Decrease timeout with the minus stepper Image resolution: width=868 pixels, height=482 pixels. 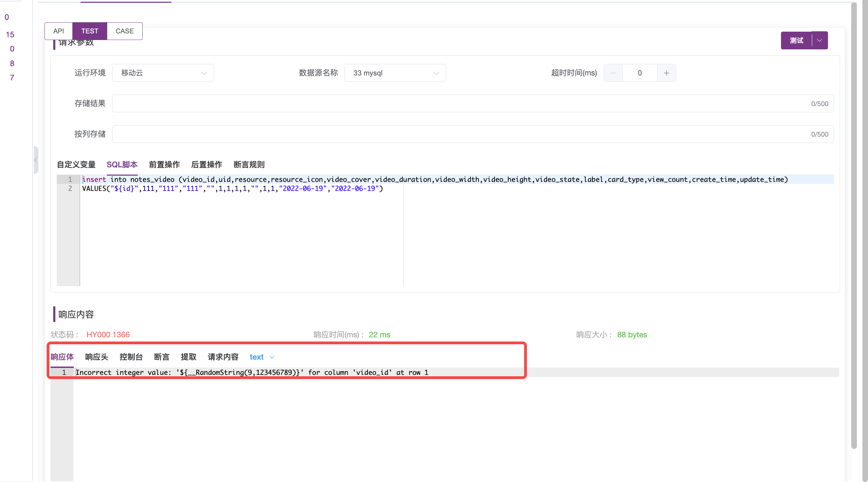(613, 73)
